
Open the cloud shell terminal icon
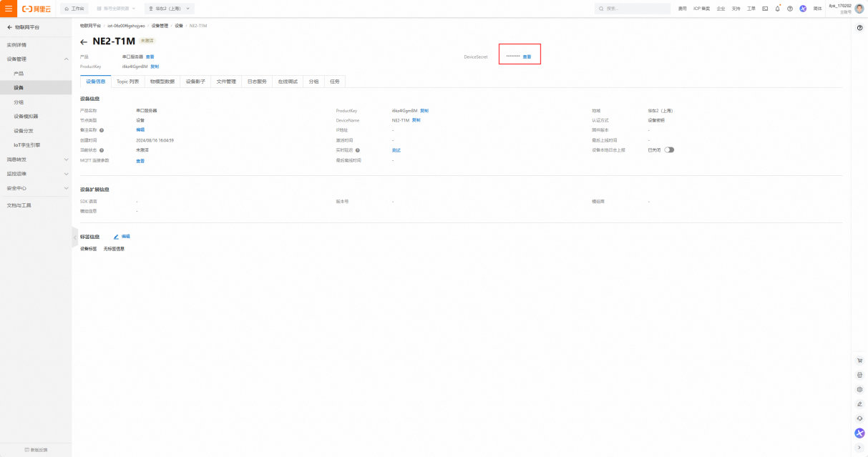click(765, 9)
